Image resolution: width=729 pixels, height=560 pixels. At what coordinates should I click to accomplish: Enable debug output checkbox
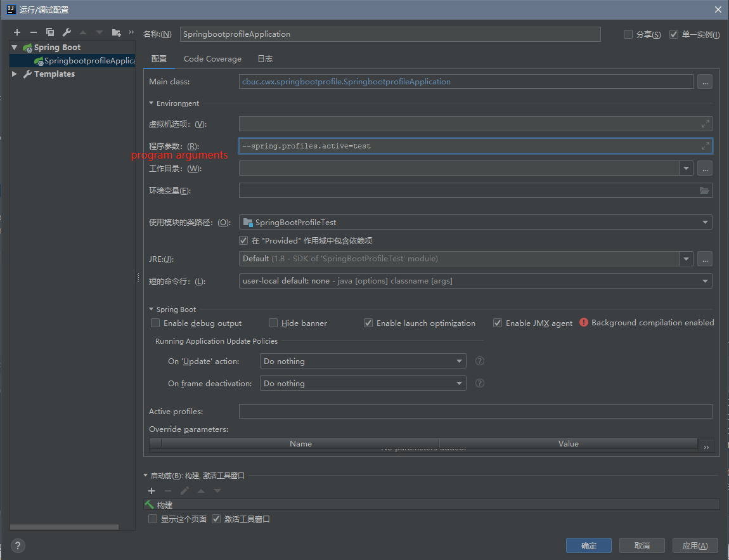pyautogui.click(x=155, y=323)
